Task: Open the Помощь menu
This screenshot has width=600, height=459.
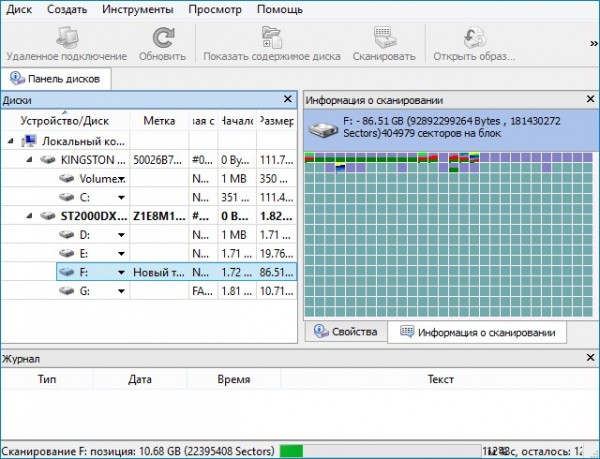Action: [280, 9]
